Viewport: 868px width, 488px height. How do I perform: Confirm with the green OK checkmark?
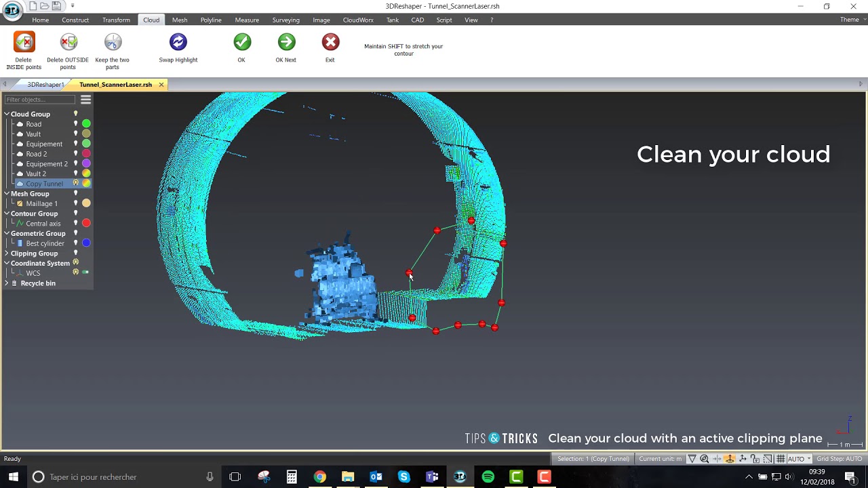click(x=242, y=42)
